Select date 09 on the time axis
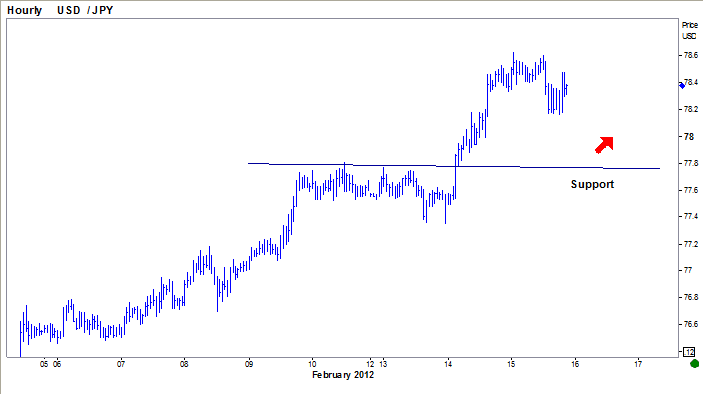 click(249, 364)
